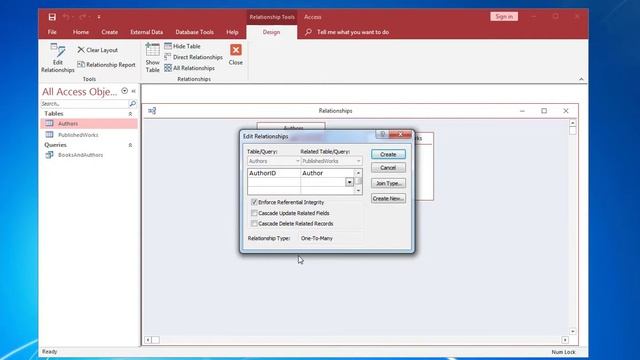Click field grid scroll up arrow

(x=358, y=173)
